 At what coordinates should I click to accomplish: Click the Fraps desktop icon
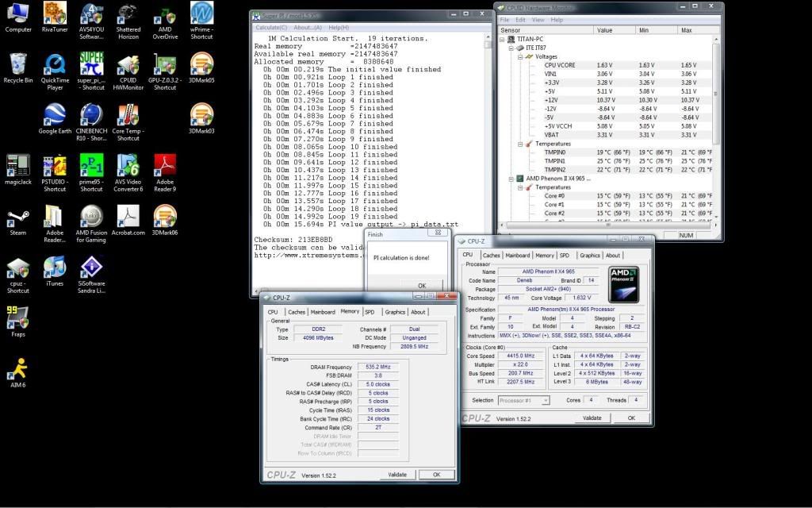click(x=18, y=322)
